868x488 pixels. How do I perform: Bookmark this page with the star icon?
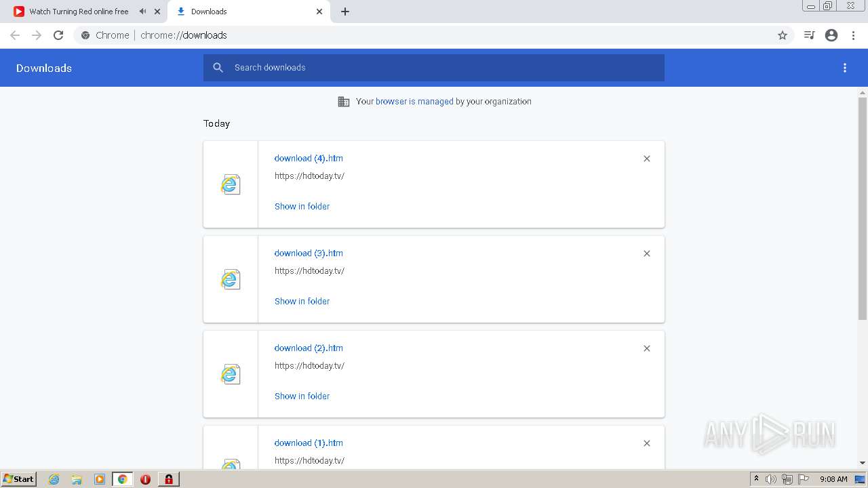783,35
